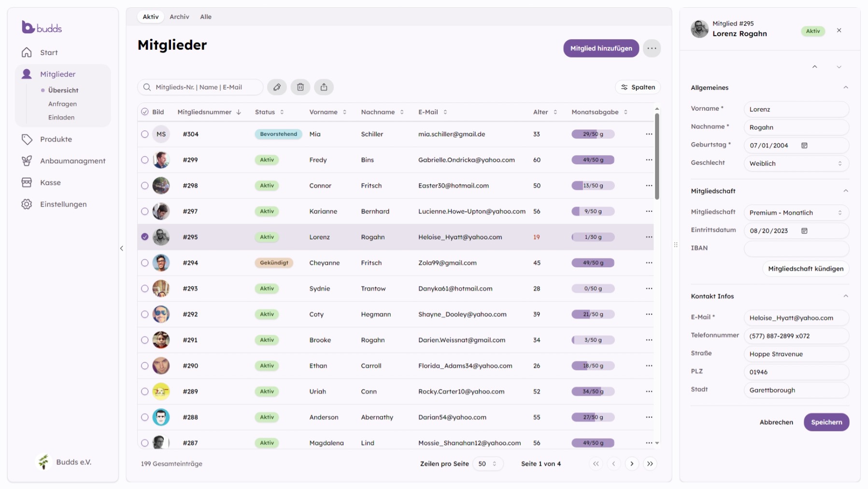This screenshot has width=868, height=489.
Task: Click the budds logo
Action: pyautogui.click(x=42, y=28)
